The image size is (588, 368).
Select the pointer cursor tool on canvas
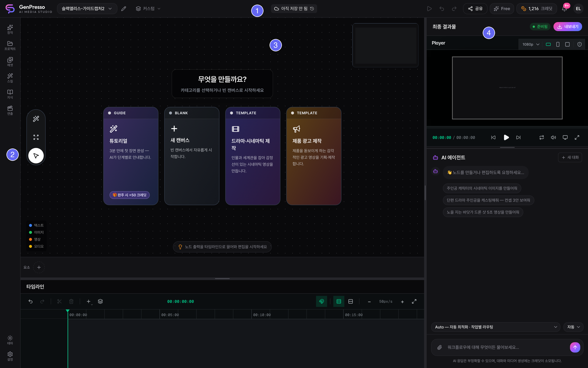click(36, 155)
